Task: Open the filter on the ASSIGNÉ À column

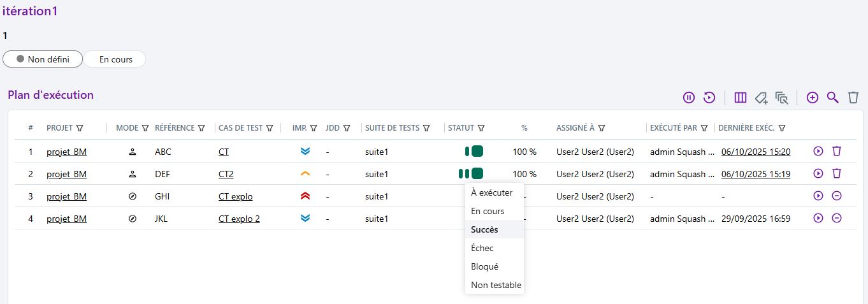Action: [x=602, y=128]
